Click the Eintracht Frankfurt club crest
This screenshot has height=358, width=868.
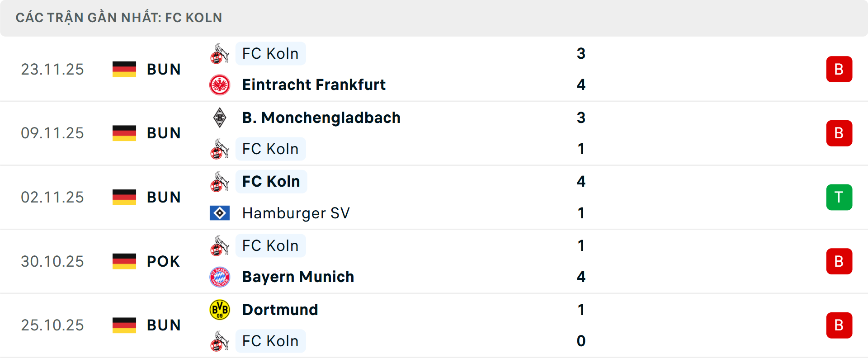tap(220, 85)
